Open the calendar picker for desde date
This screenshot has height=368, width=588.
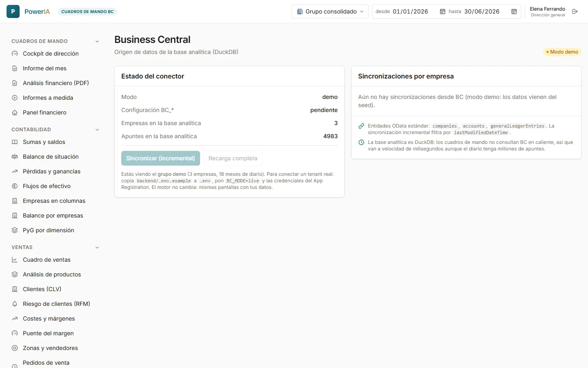click(442, 11)
